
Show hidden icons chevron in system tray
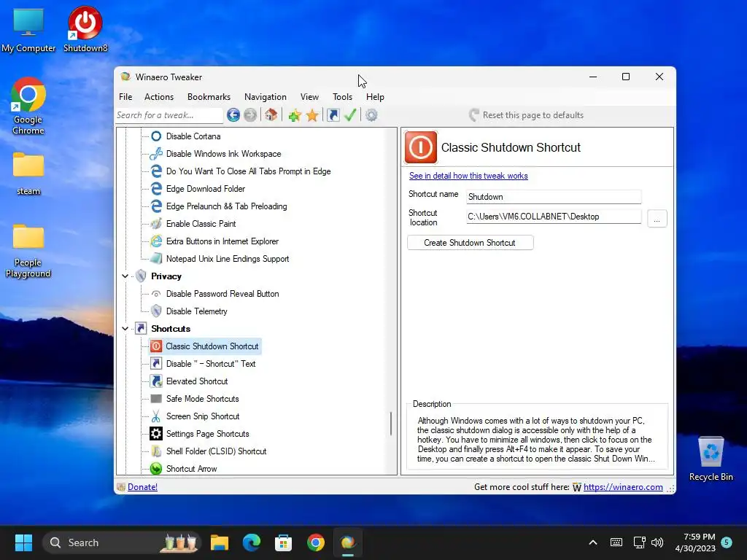[x=593, y=542]
